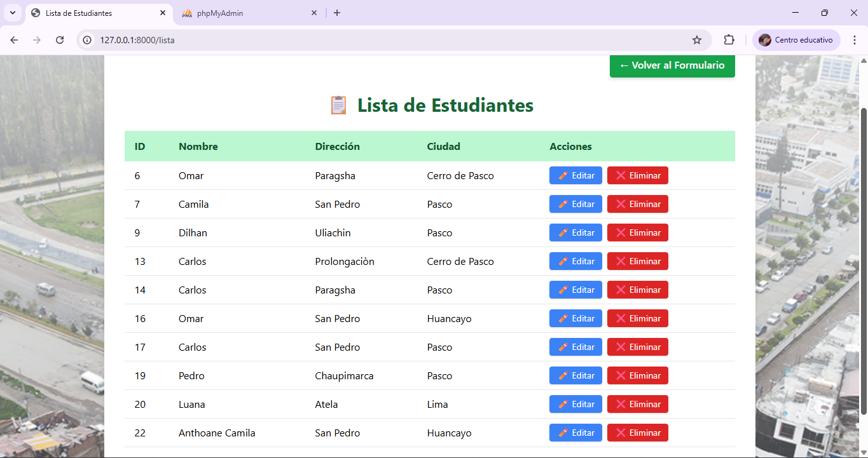This screenshot has height=458, width=868.
Task: Click the Ciudad column header
Action: tap(444, 147)
